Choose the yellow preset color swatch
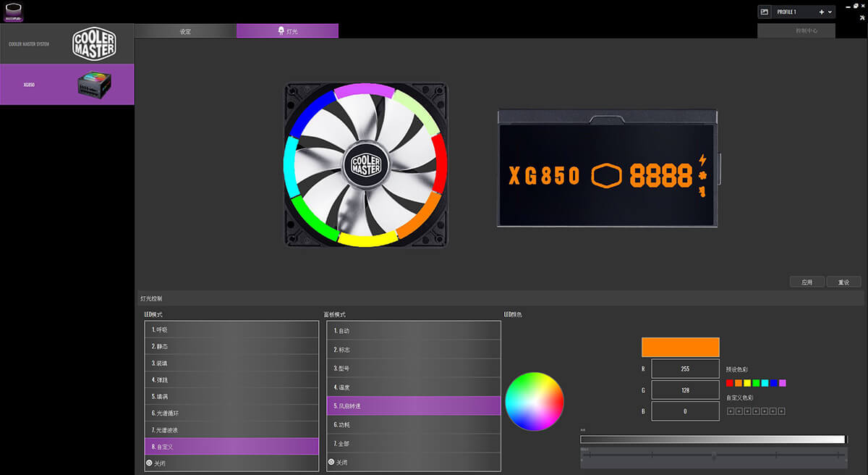Image resolution: width=868 pixels, height=475 pixels. point(747,383)
